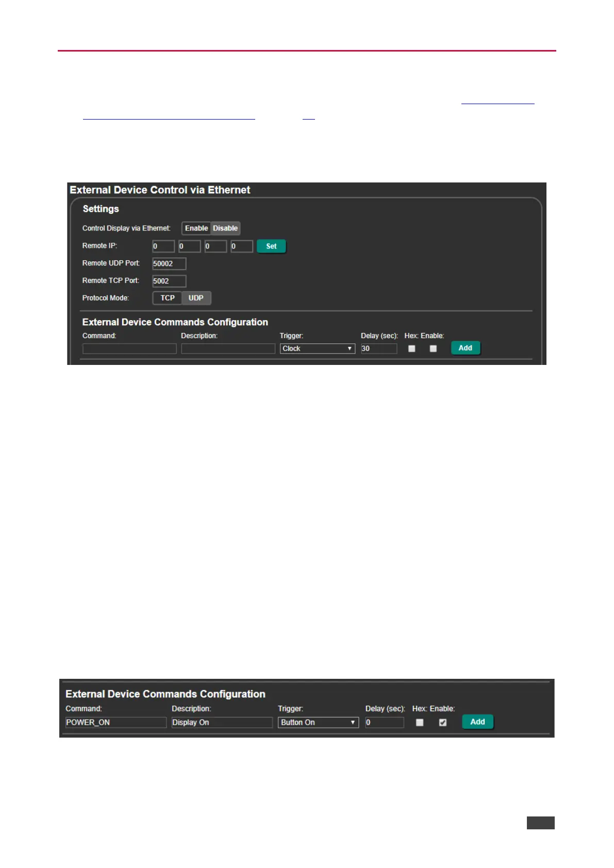Image resolution: width=614 pixels, height=868 pixels.
Task: Click Add button beside Clock trigger row
Action: tap(466, 348)
